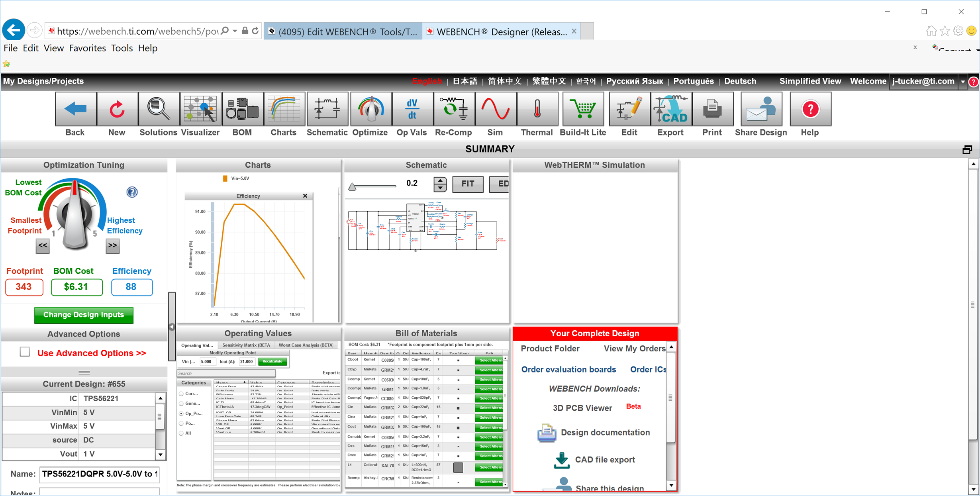Click the optimization tuning help icon
This screenshot has width=980, height=496.
(x=132, y=192)
